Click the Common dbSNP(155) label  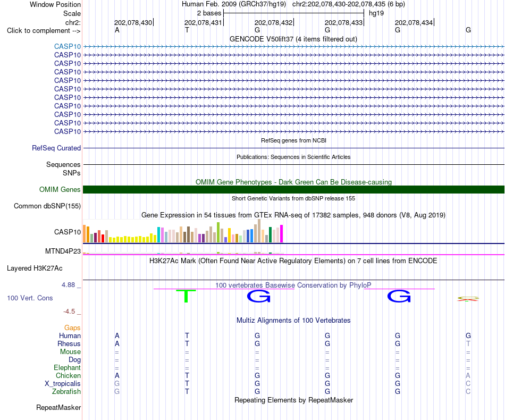pos(47,206)
